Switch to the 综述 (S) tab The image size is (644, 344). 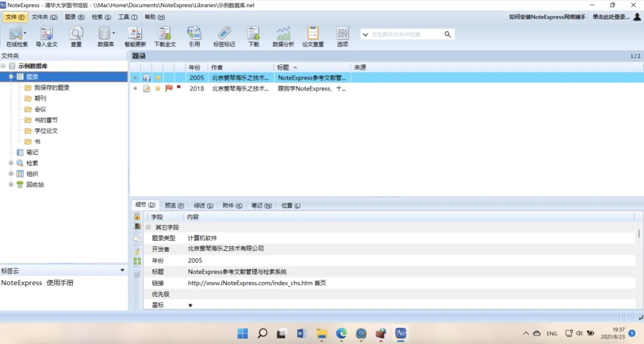coord(203,205)
